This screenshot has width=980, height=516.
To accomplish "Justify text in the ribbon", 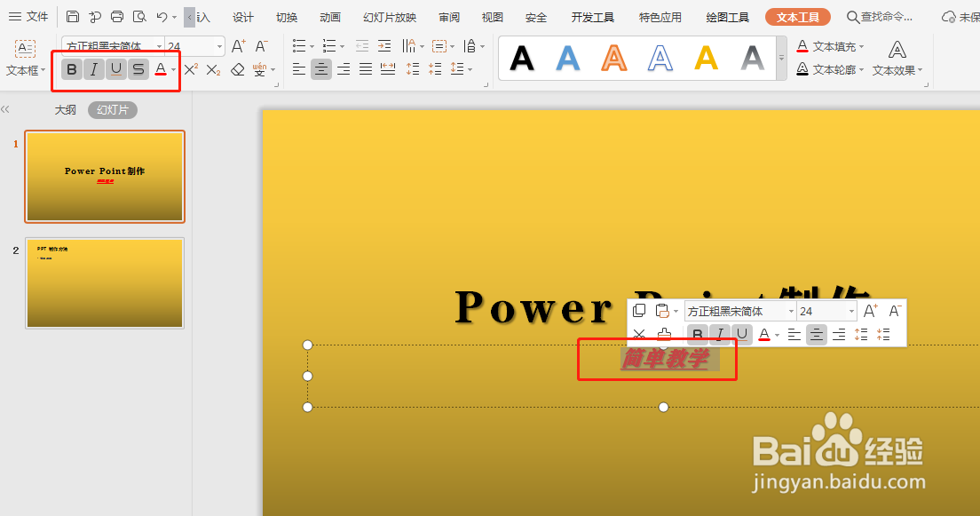I will [366, 68].
